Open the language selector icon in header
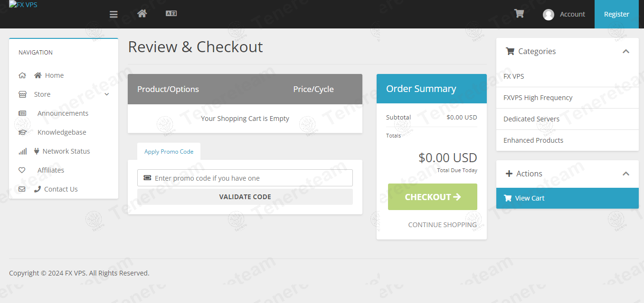The height and width of the screenshot is (303, 644). click(x=171, y=14)
